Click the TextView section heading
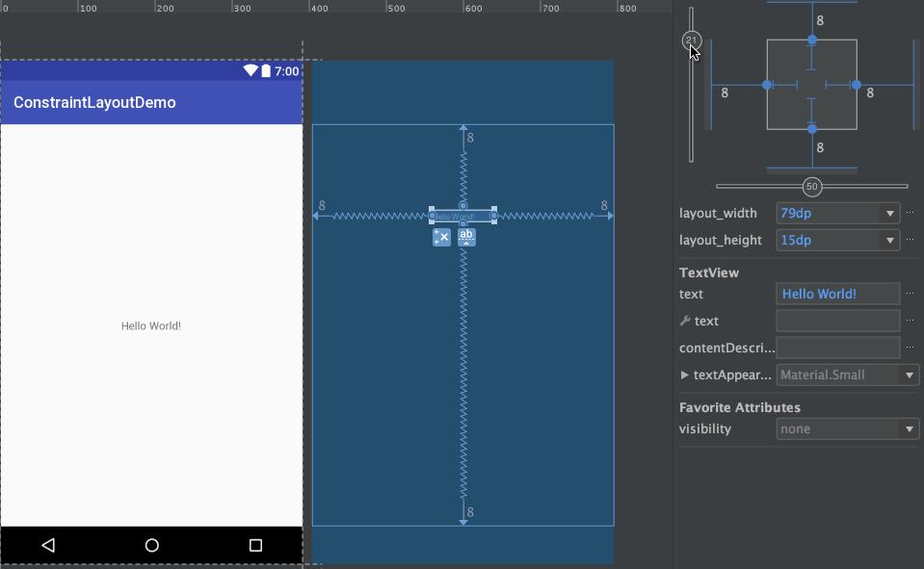Screen dimensions: 924x569 (709, 272)
